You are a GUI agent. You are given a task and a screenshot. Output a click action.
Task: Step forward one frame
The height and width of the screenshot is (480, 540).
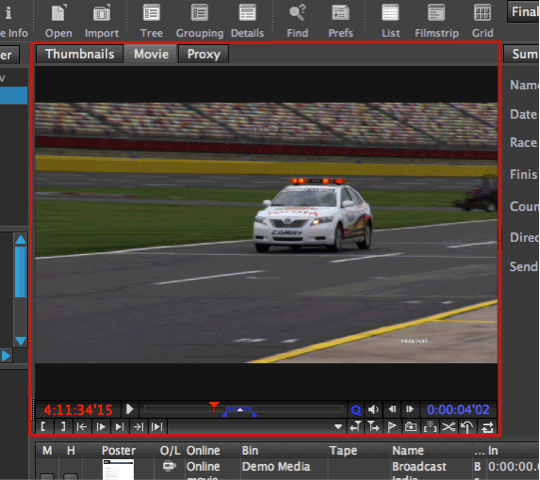pyautogui.click(x=409, y=409)
